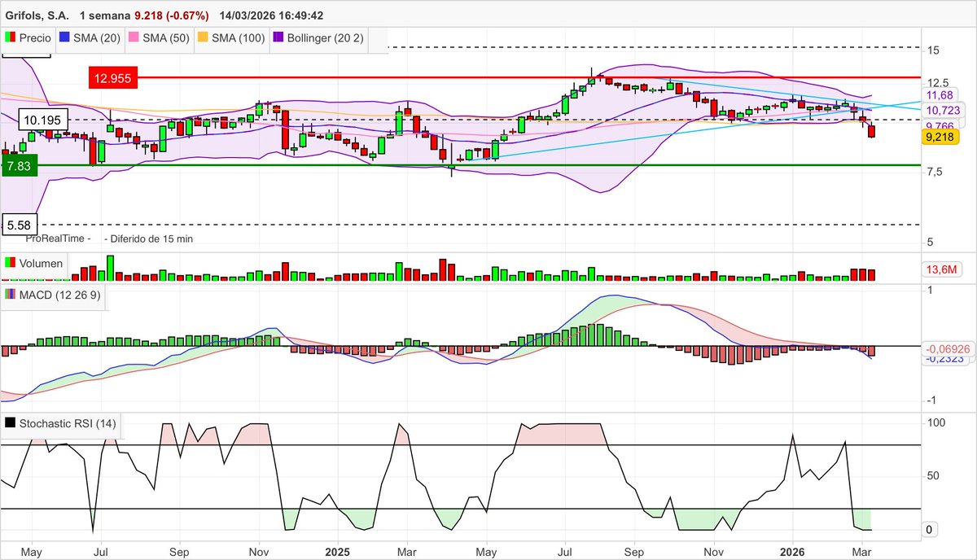Open the MACD (12 26 9) label
Screen dimensions: 977x560
(59, 295)
